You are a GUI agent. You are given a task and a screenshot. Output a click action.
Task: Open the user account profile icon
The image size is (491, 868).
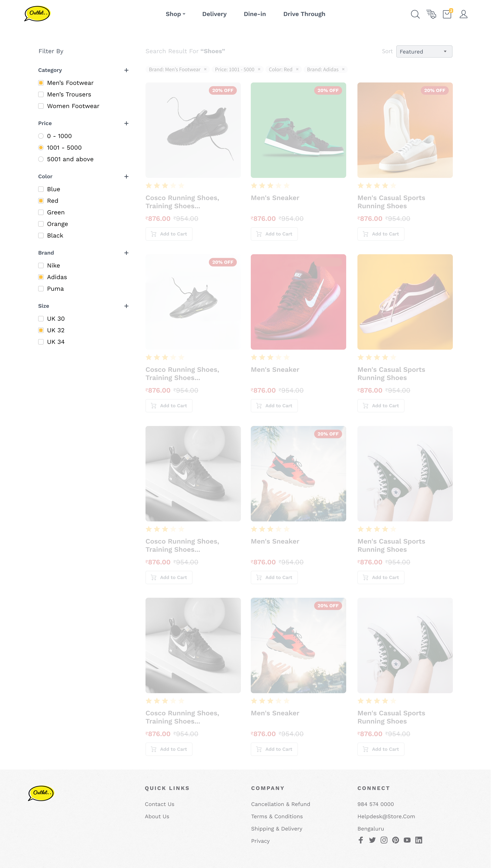click(463, 14)
